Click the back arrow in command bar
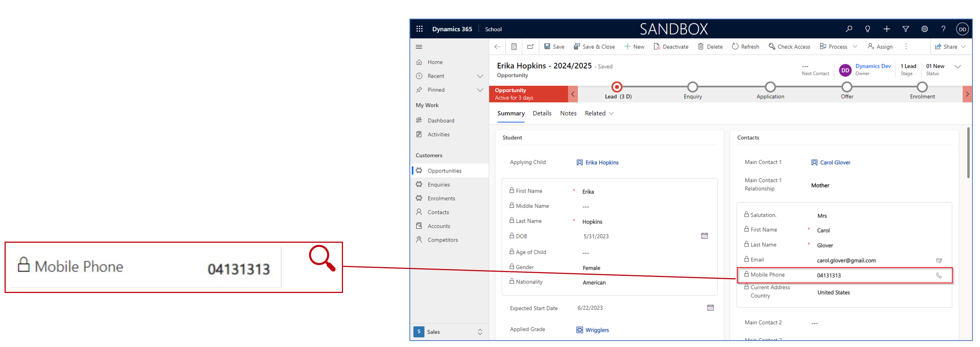 (x=497, y=46)
